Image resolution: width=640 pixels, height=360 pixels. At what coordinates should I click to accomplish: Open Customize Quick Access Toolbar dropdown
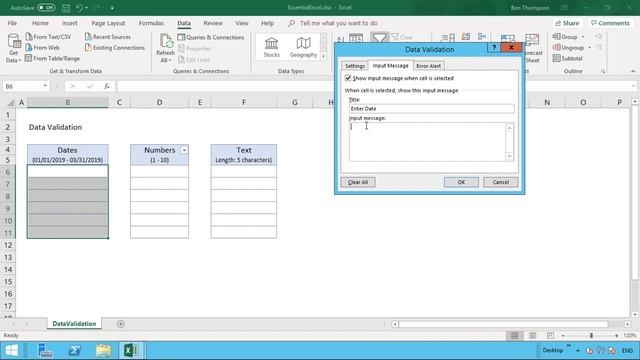112,8
